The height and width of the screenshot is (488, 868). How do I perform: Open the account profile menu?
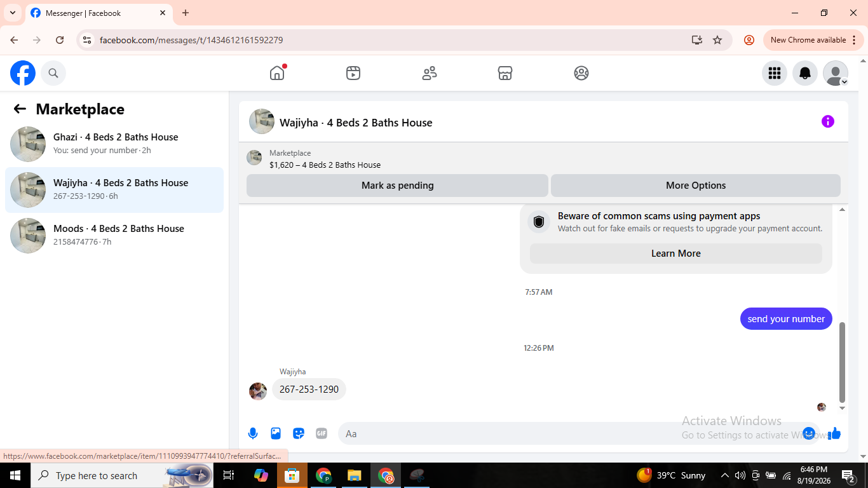(x=836, y=73)
